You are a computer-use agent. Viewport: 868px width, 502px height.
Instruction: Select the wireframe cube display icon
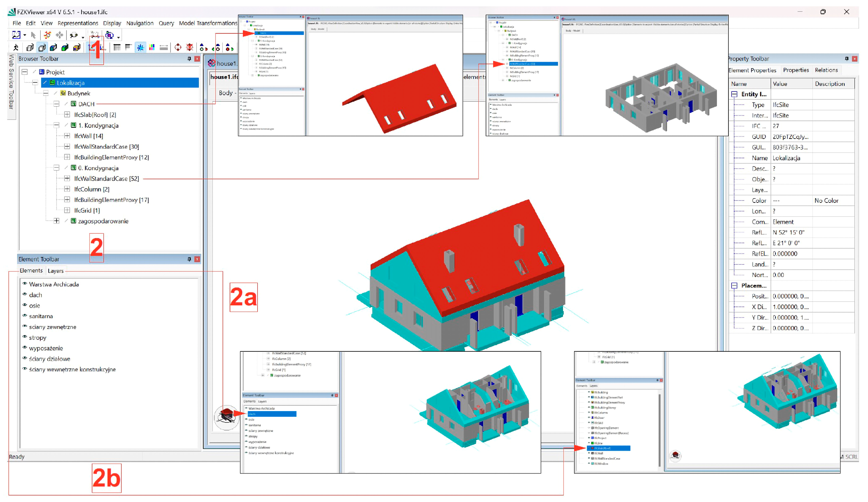(30, 47)
